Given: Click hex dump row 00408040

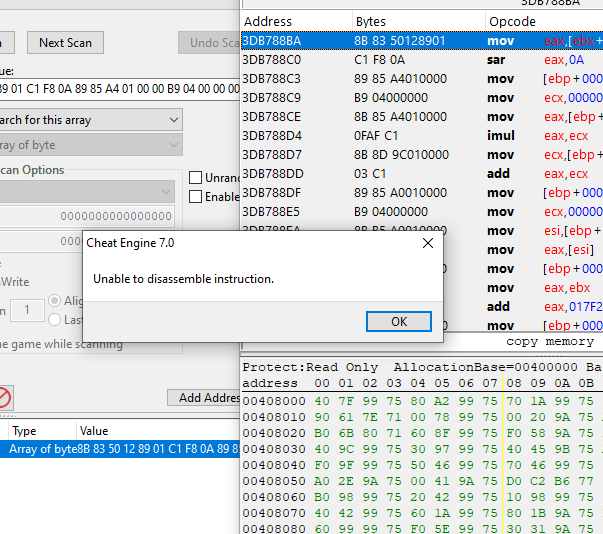Looking at the screenshot, I should pos(422,465).
